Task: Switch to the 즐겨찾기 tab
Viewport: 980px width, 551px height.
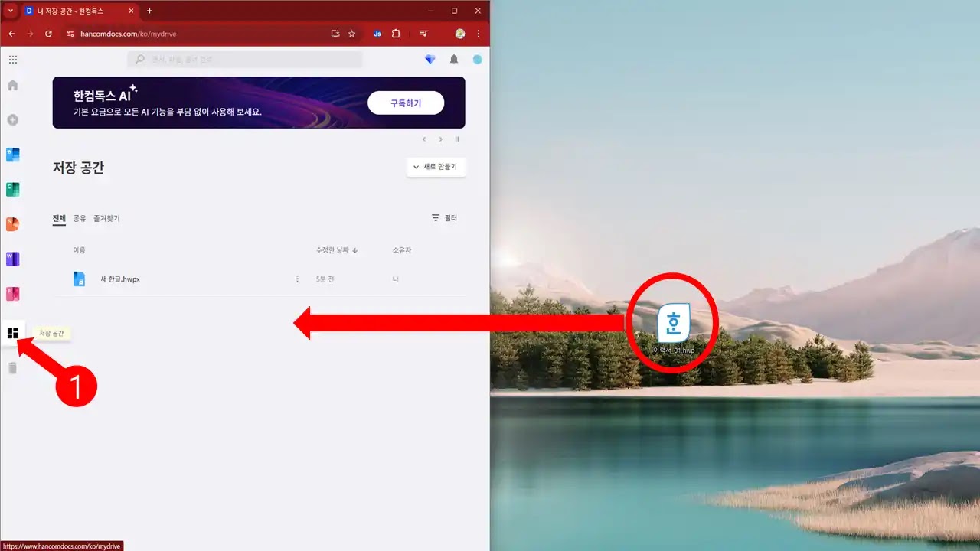Action: point(106,218)
